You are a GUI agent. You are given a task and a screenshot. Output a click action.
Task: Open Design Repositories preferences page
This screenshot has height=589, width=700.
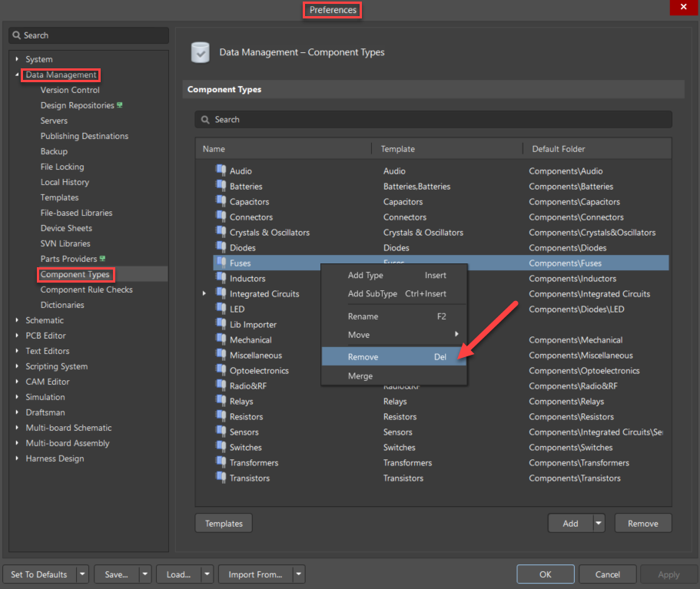pyautogui.click(x=78, y=105)
